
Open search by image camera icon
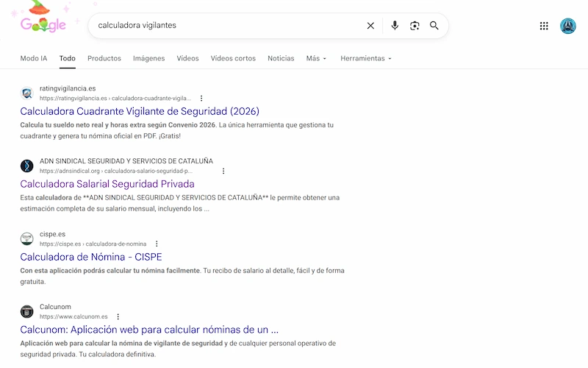click(415, 26)
